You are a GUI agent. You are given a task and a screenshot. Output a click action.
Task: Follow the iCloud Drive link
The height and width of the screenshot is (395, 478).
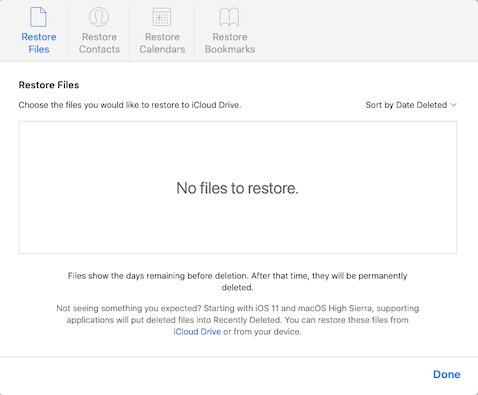(197, 332)
